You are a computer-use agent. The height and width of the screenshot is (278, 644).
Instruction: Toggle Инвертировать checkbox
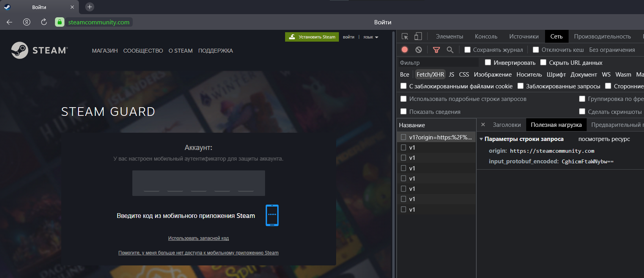488,62
